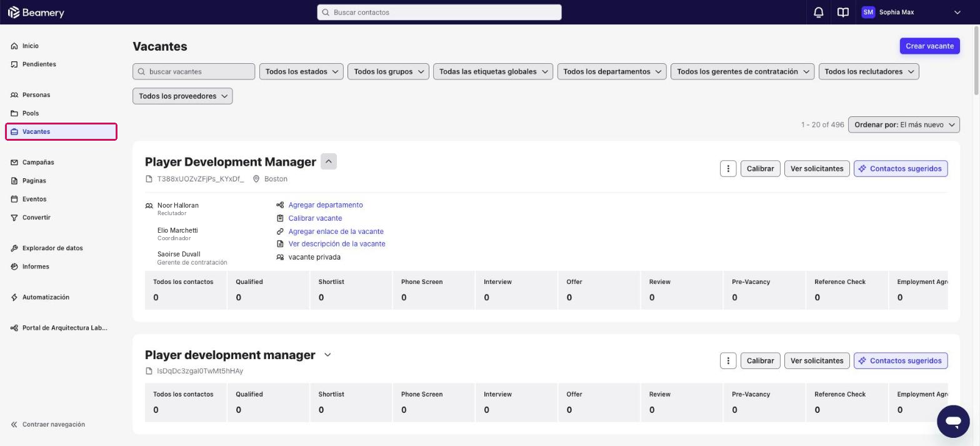Open the Ordenar por sort dropdown
Screen dimensions: 980x446
(905, 125)
